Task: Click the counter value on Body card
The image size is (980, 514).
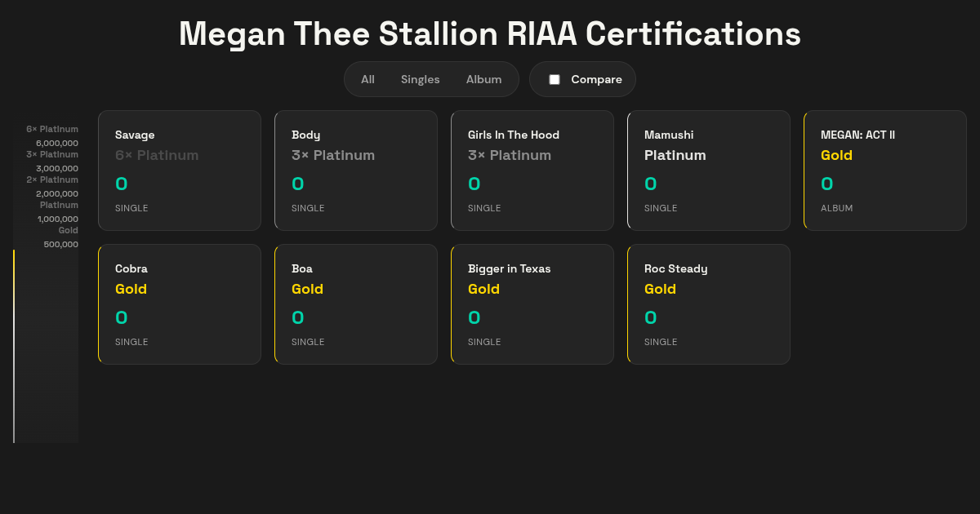Action: pyautogui.click(x=298, y=184)
